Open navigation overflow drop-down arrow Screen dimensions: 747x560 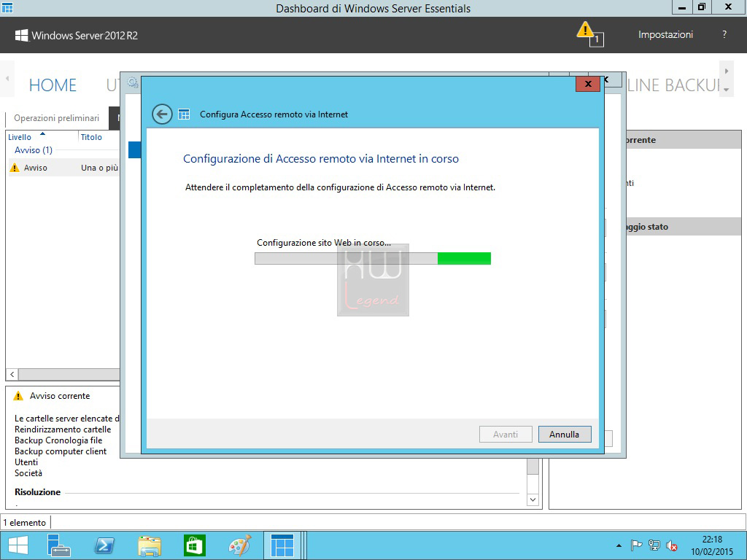click(726, 90)
